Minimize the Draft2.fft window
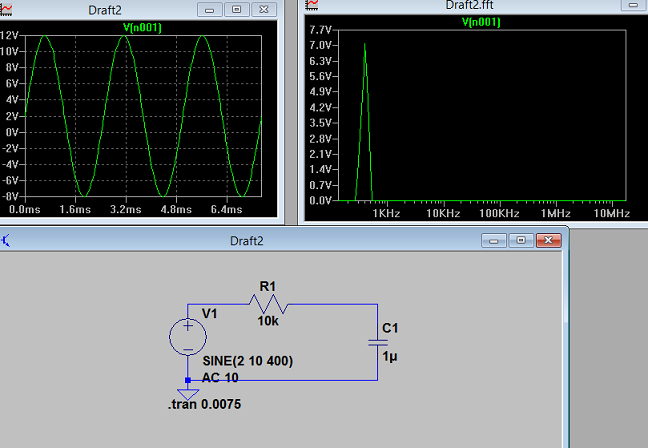Screen dimensions: 648x448 (x=633, y=5)
